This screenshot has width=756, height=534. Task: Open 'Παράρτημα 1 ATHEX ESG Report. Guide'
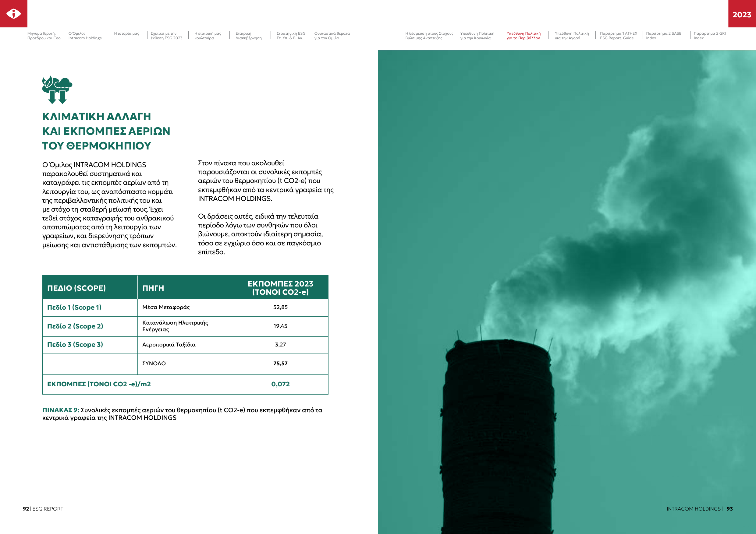coord(618,36)
